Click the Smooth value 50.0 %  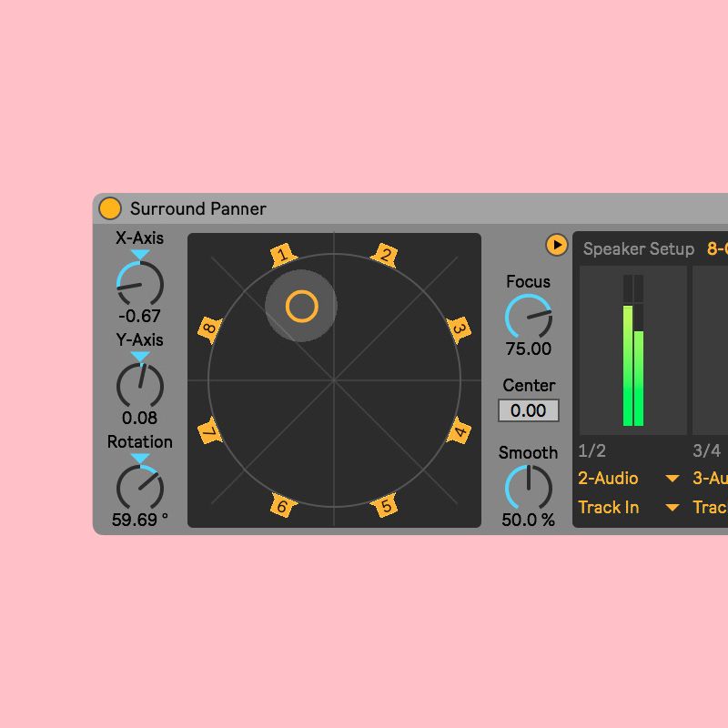click(529, 520)
